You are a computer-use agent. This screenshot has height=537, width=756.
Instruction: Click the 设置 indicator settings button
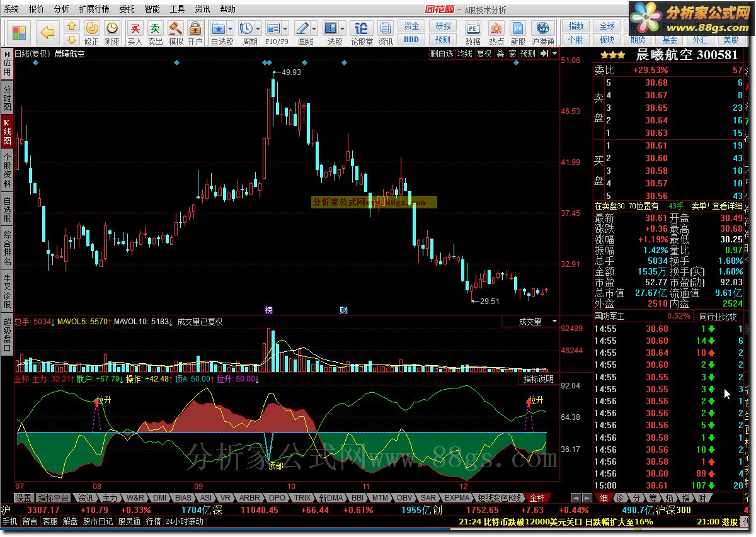click(24, 497)
